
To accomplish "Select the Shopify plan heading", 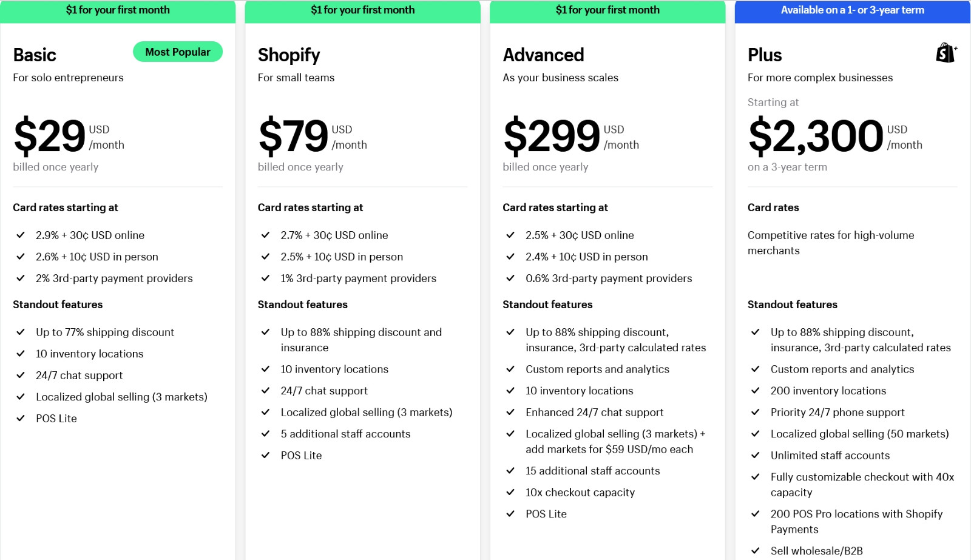I will [289, 55].
